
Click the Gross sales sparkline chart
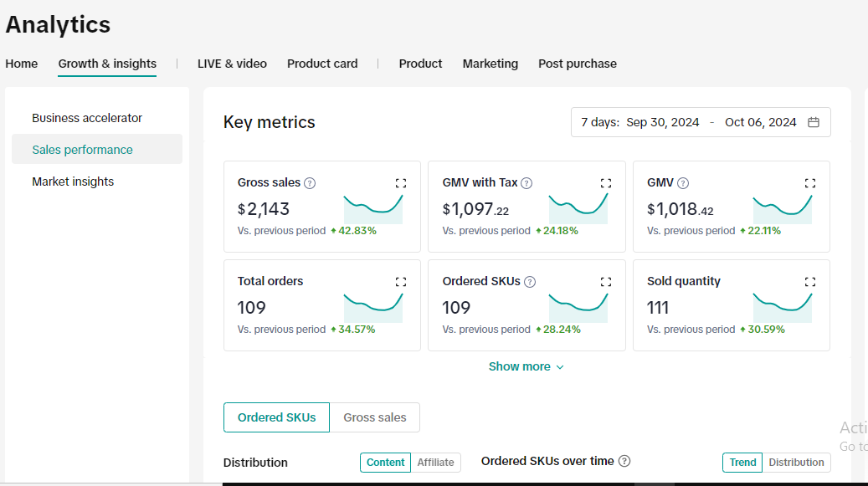click(373, 208)
